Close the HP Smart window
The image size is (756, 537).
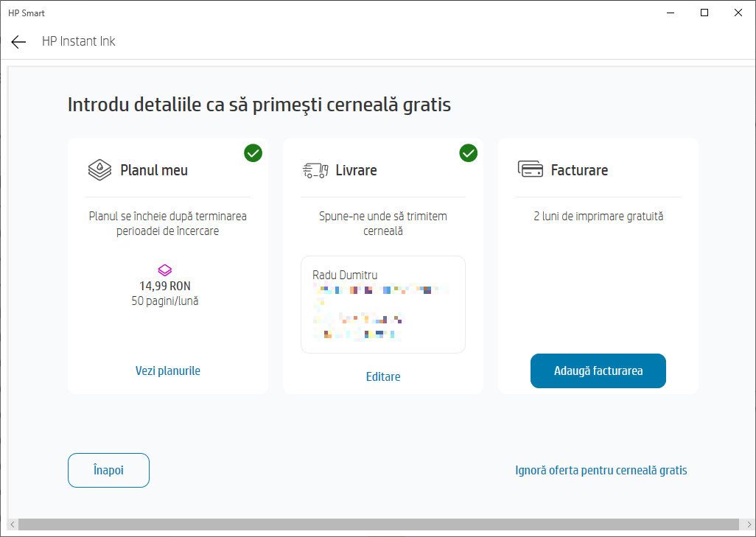pyautogui.click(x=738, y=13)
